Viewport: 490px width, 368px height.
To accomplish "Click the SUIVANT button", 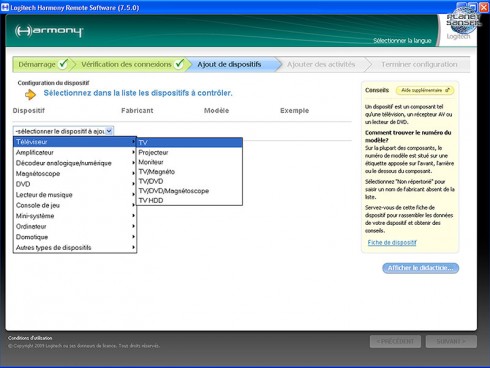I will tap(451, 341).
